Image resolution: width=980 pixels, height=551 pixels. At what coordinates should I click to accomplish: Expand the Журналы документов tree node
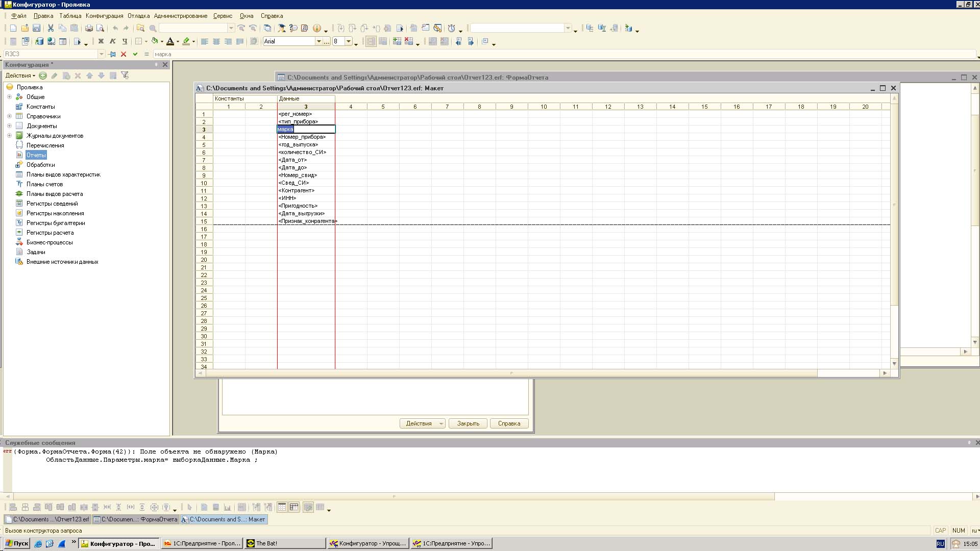coord(9,136)
